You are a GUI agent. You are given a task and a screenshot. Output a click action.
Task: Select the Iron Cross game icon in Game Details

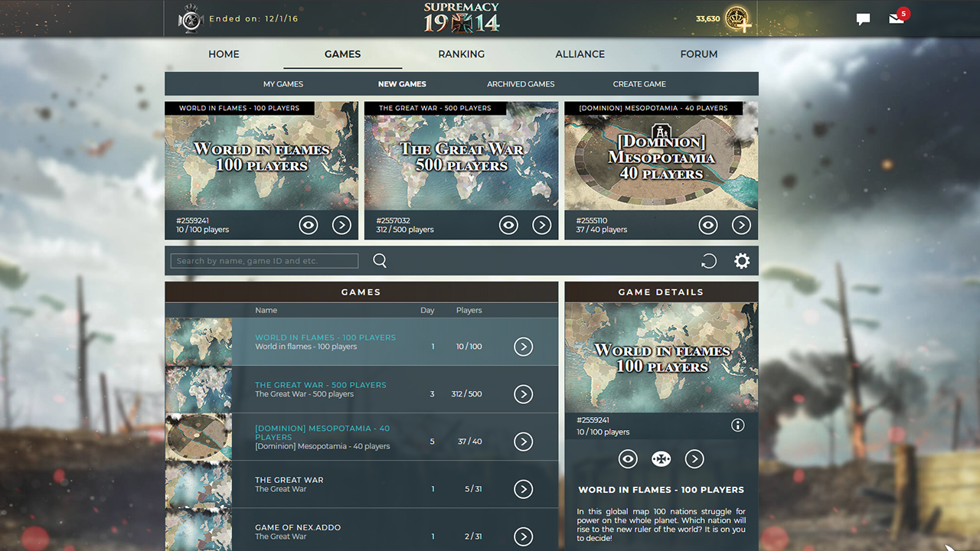tap(661, 458)
